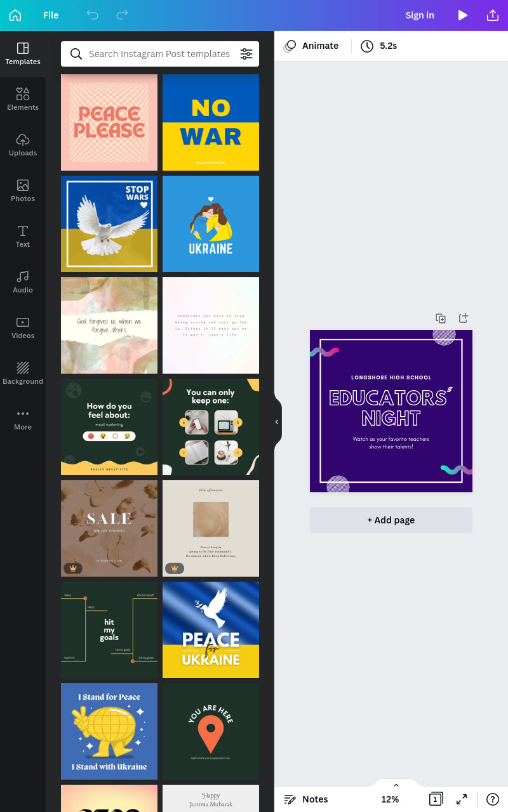The height and width of the screenshot is (812, 508).
Task: Open the Photos tab
Action: (23, 191)
